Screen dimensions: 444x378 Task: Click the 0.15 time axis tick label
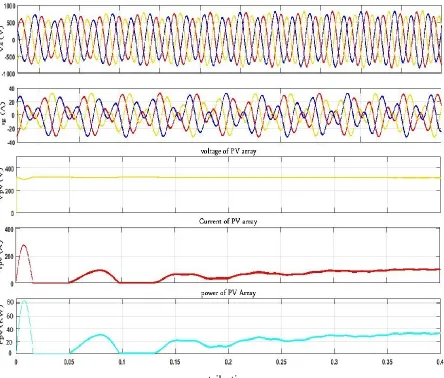pos(175,362)
